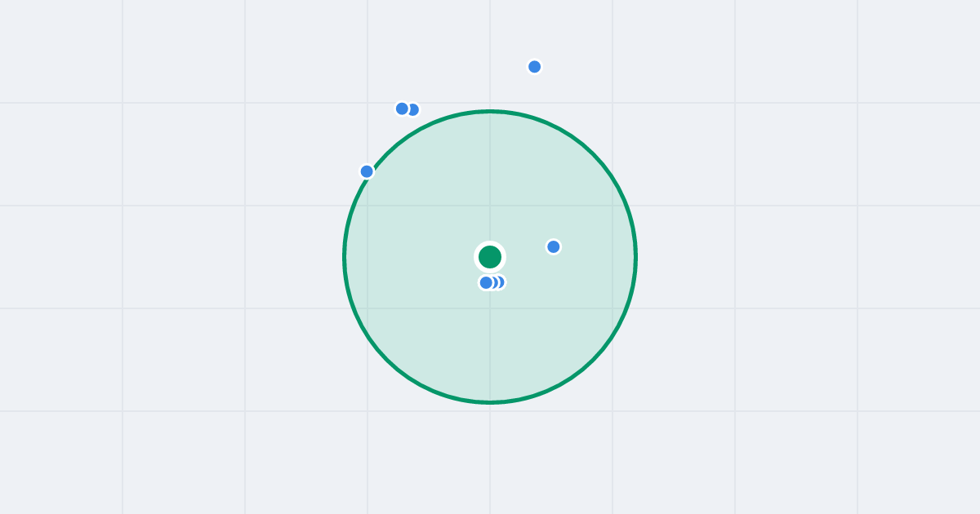Select the topmost blue dot outside the circle
The height and width of the screenshot is (514, 980).
pyautogui.click(x=535, y=67)
